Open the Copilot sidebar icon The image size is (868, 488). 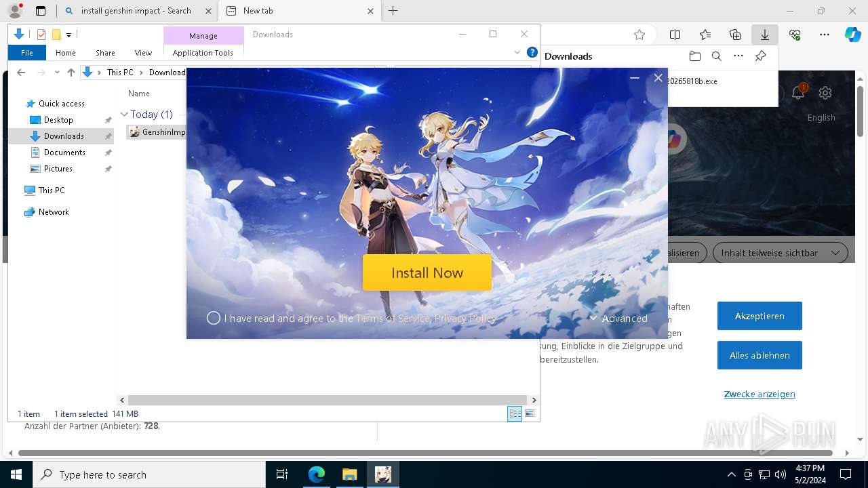852,35
